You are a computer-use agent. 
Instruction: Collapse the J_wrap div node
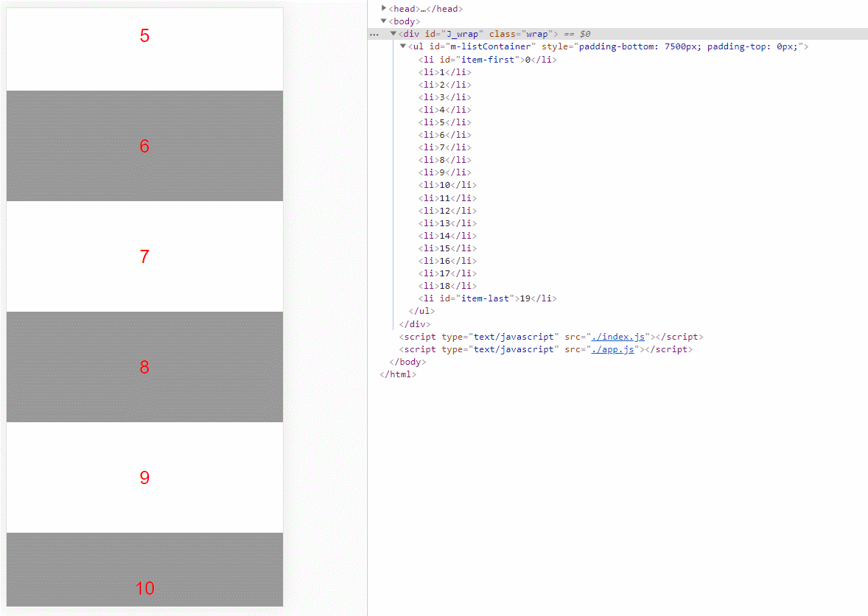tap(393, 34)
